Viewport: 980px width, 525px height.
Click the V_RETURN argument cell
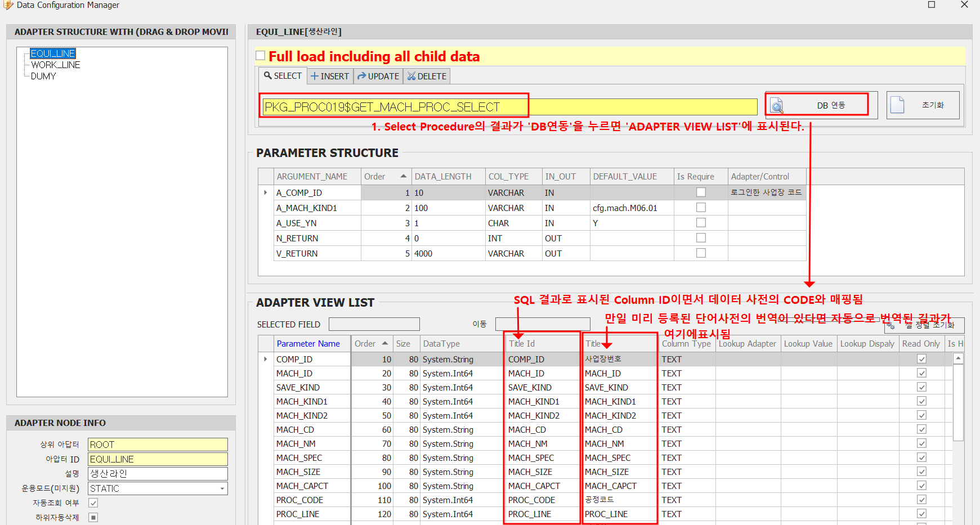coord(317,253)
